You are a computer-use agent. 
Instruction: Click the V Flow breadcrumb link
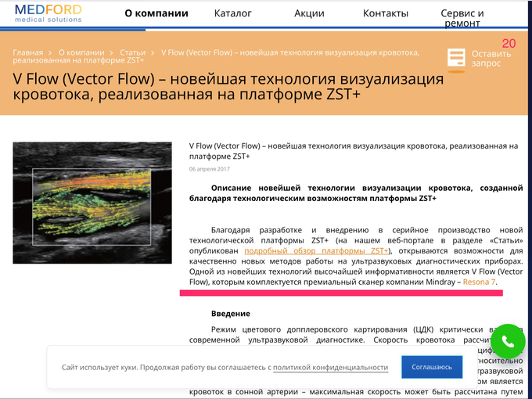(x=216, y=56)
